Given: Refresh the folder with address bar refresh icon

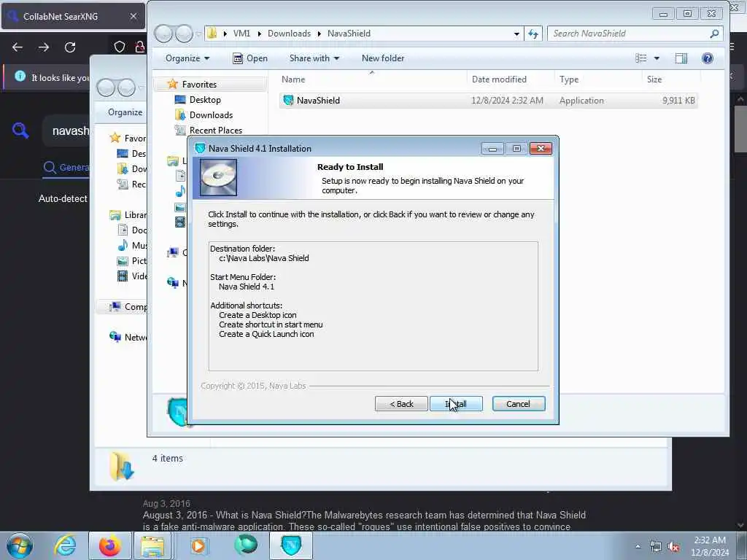Looking at the screenshot, I should (533, 34).
